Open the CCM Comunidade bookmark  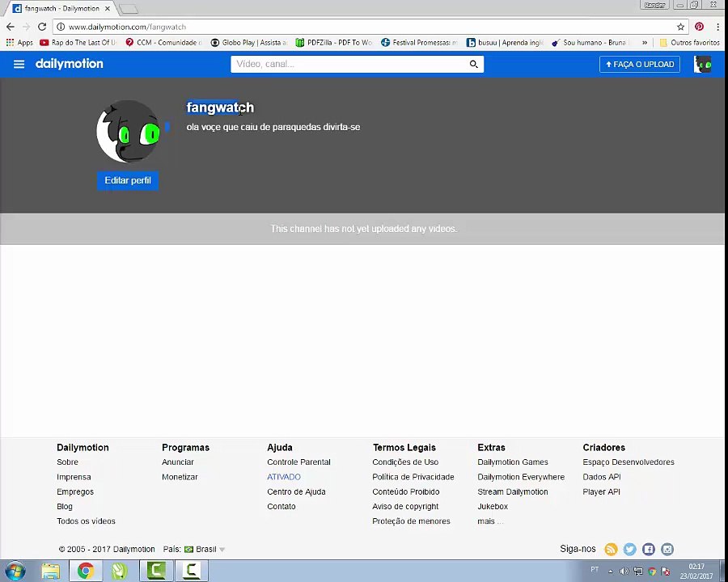[x=163, y=42]
